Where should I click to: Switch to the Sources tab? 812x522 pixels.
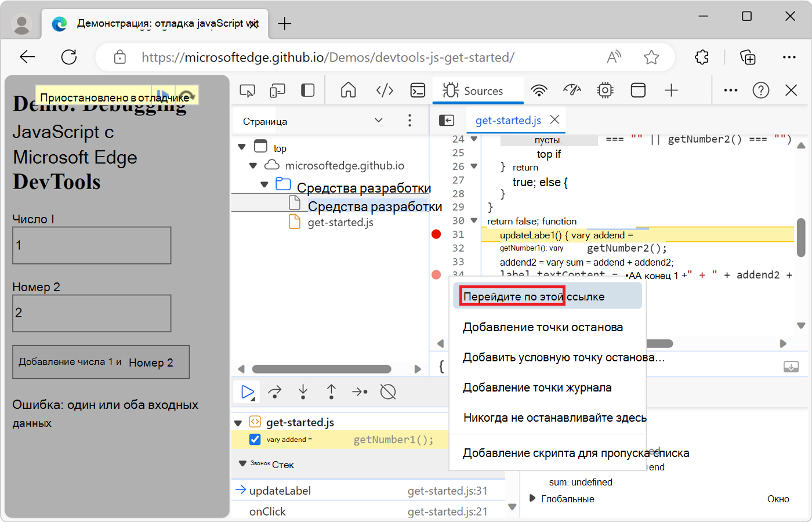coord(478,90)
